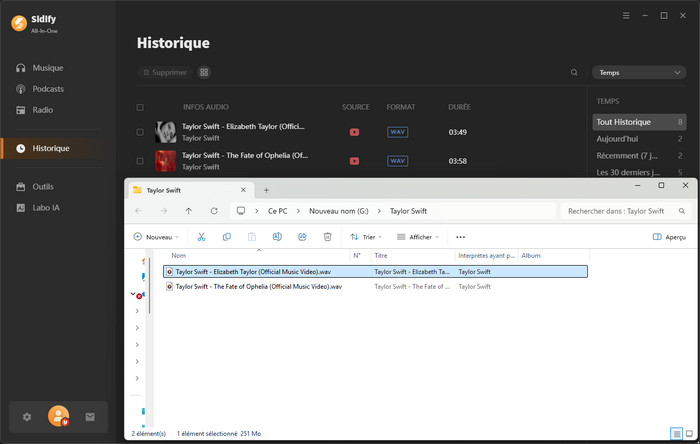Switch history to grid view icon
This screenshot has height=444, width=700.
coord(204,73)
